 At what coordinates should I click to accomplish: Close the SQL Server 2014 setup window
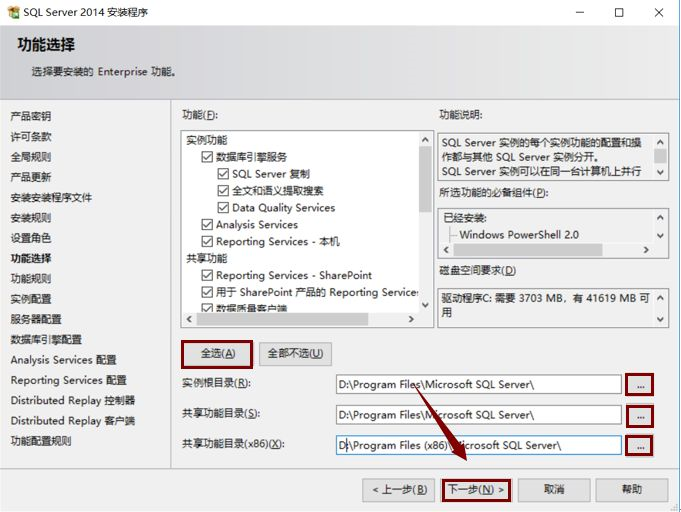pyautogui.click(x=659, y=13)
